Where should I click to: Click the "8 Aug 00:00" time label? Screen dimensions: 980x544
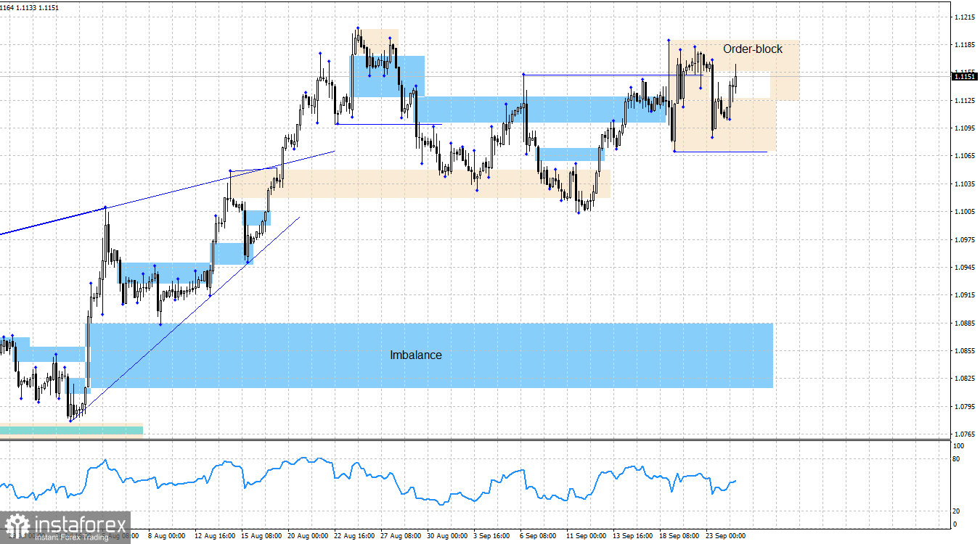tap(168, 536)
